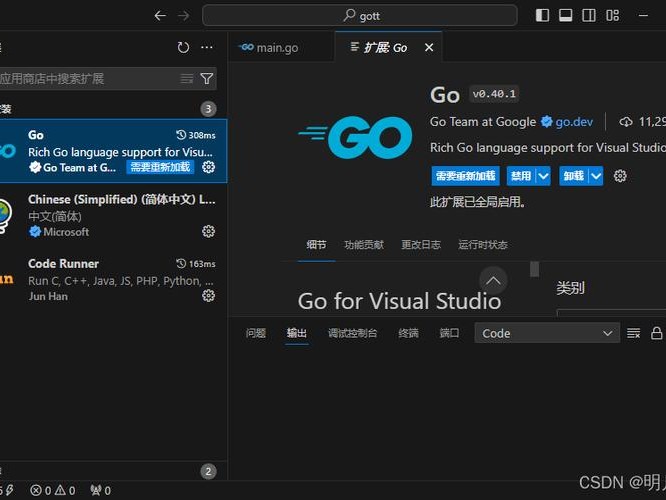This screenshot has height=500, width=666.
Task: Click the readme vertical scrollbar thumb
Action: [x=534, y=269]
